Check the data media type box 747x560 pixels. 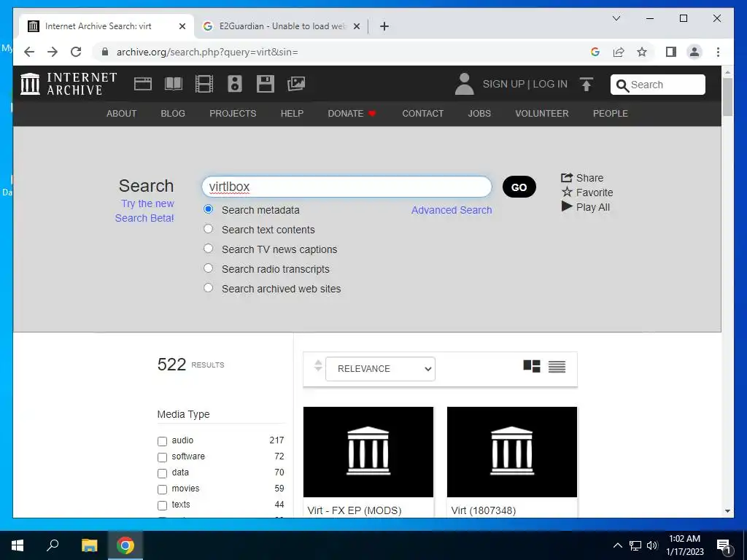pos(162,473)
